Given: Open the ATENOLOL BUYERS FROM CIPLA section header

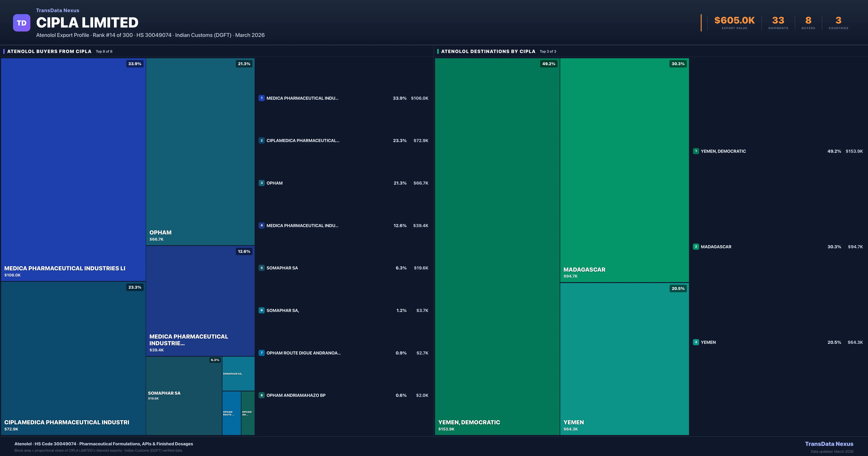Looking at the screenshot, I should coord(49,51).
